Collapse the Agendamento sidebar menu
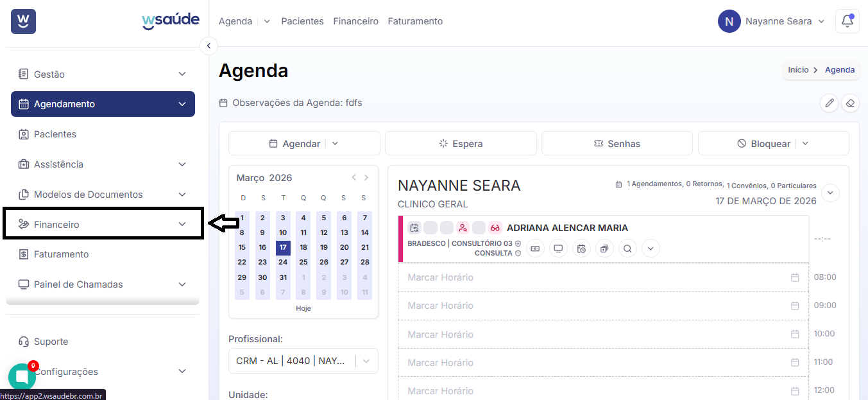The image size is (868, 400). click(x=182, y=104)
